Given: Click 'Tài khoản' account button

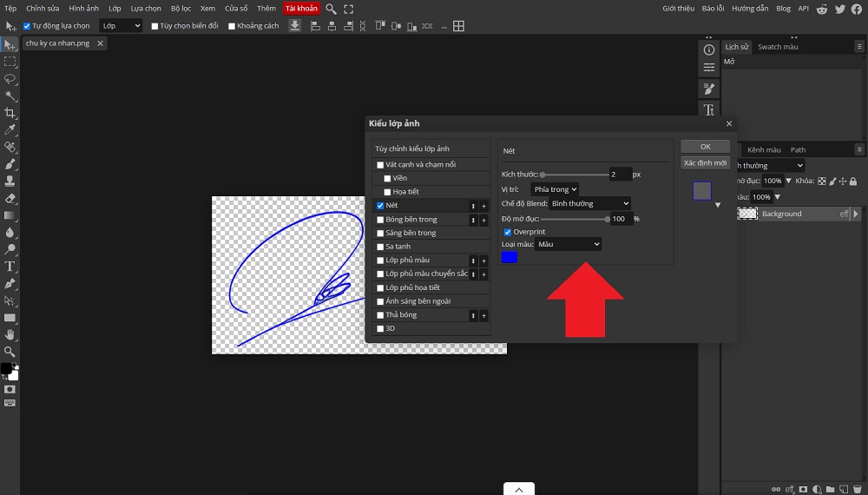Looking at the screenshot, I should click(302, 9).
